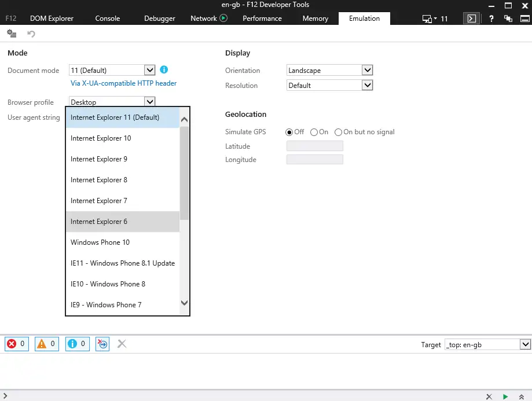532x401 pixels.
Task: Click the blue info icon beside Document mode
Action: tap(164, 69)
